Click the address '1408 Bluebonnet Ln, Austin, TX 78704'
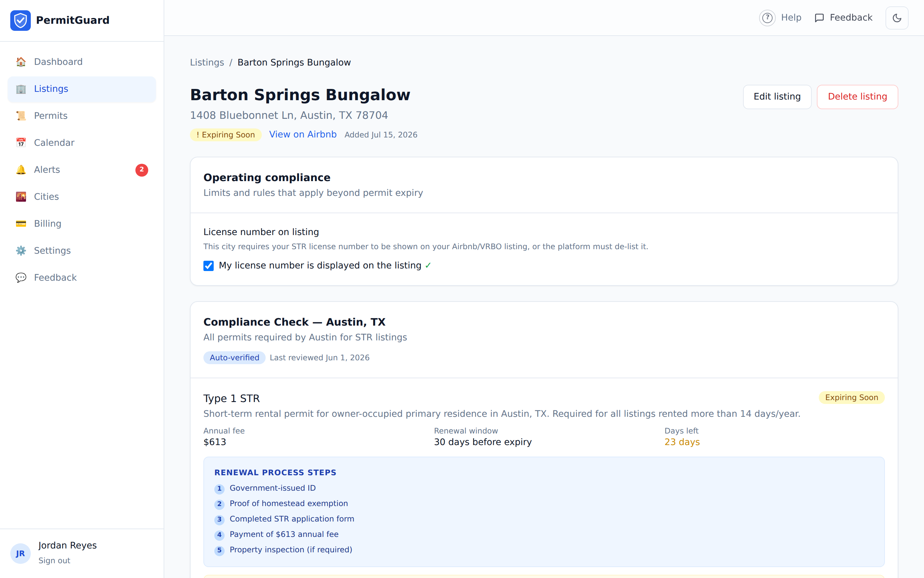The height and width of the screenshot is (578, 924). [289, 116]
